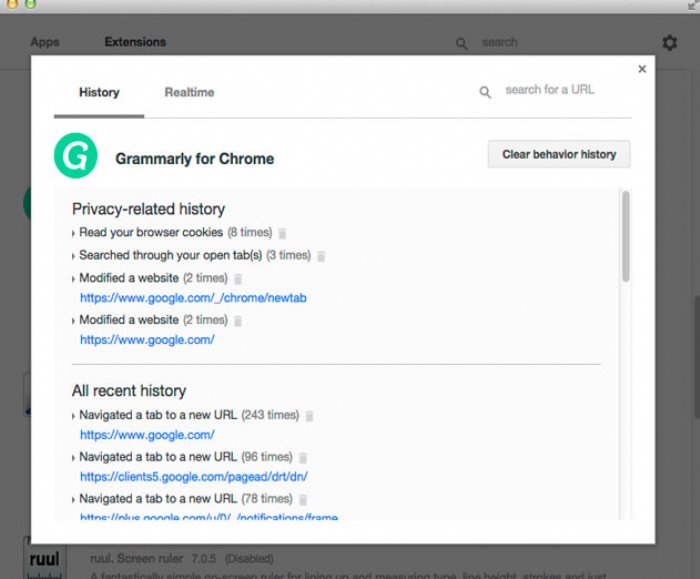Click the history list scrollbar

pyautogui.click(x=626, y=236)
